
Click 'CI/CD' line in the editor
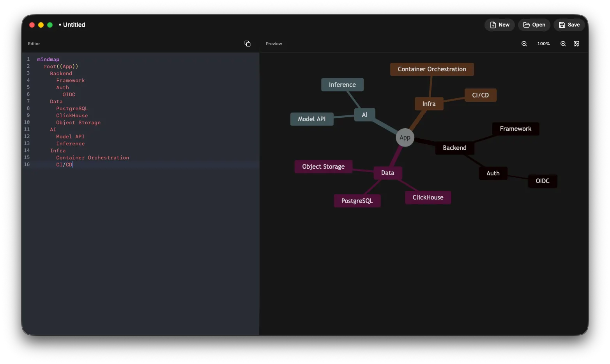point(64,165)
